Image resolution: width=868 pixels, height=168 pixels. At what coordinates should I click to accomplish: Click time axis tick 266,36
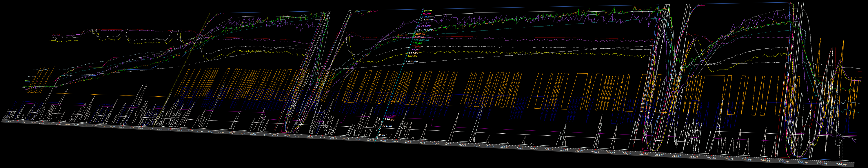pos(784,162)
